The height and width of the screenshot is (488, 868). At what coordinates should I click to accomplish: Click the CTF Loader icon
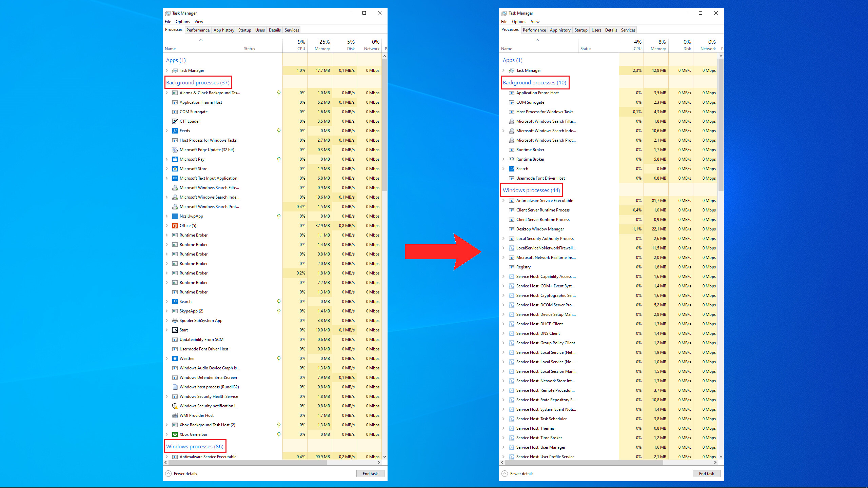click(175, 121)
